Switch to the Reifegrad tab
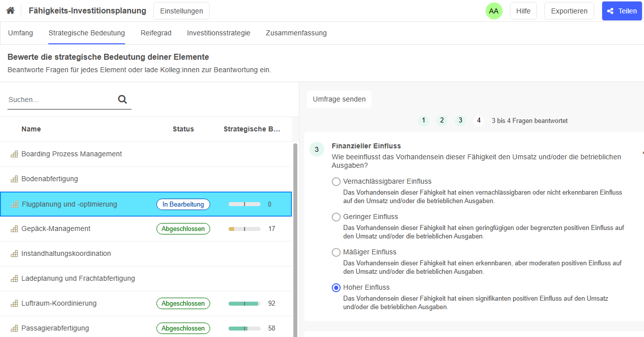The width and height of the screenshot is (644, 337). click(x=156, y=33)
